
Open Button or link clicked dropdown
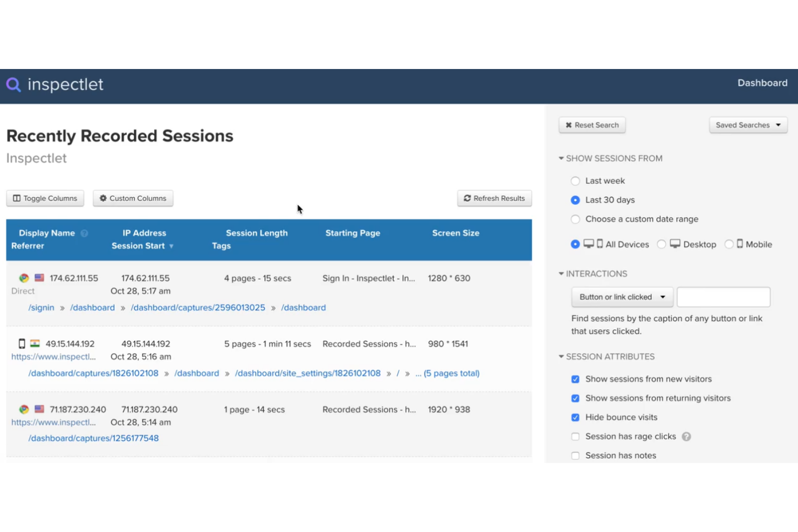[622, 297]
